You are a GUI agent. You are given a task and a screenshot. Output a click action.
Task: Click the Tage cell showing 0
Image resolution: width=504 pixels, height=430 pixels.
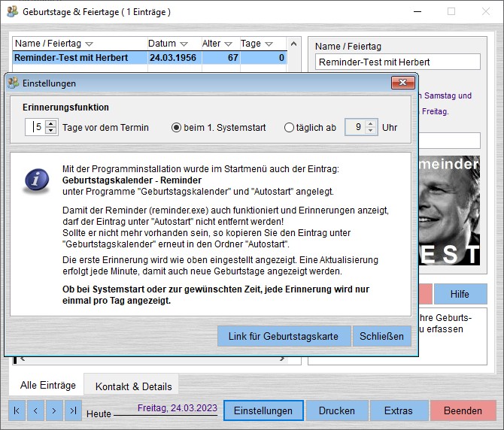[263, 58]
